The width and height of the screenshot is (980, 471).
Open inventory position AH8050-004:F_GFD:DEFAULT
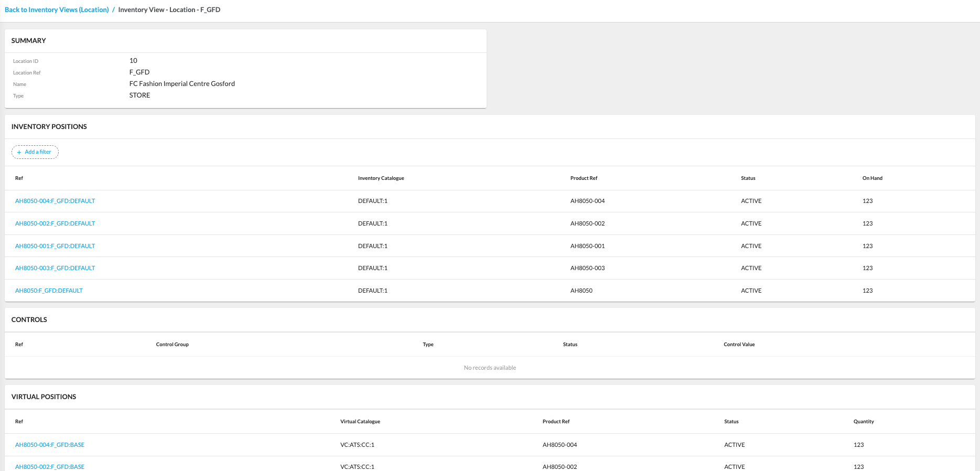click(55, 201)
